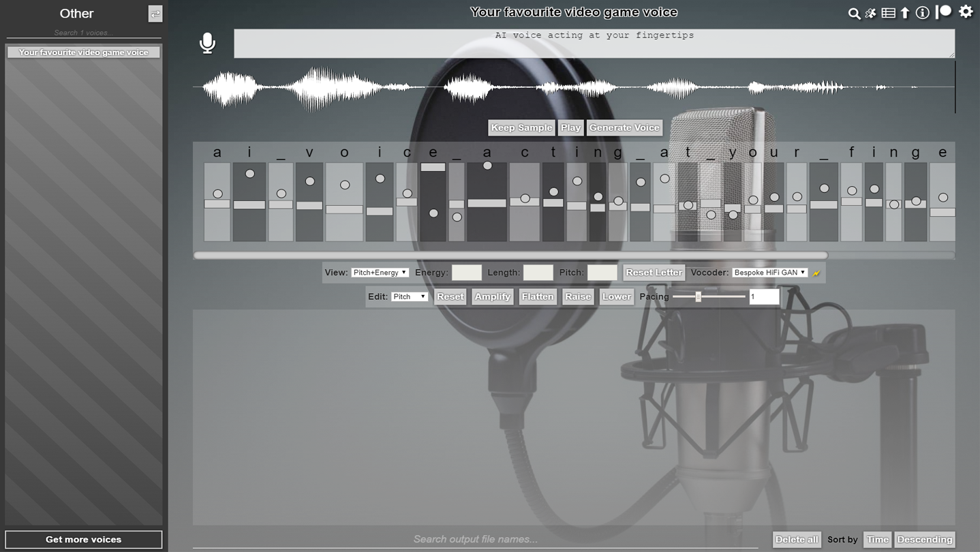980x552 pixels.
Task: Click the upward arrow updates icon
Action: (x=905, y=13)
